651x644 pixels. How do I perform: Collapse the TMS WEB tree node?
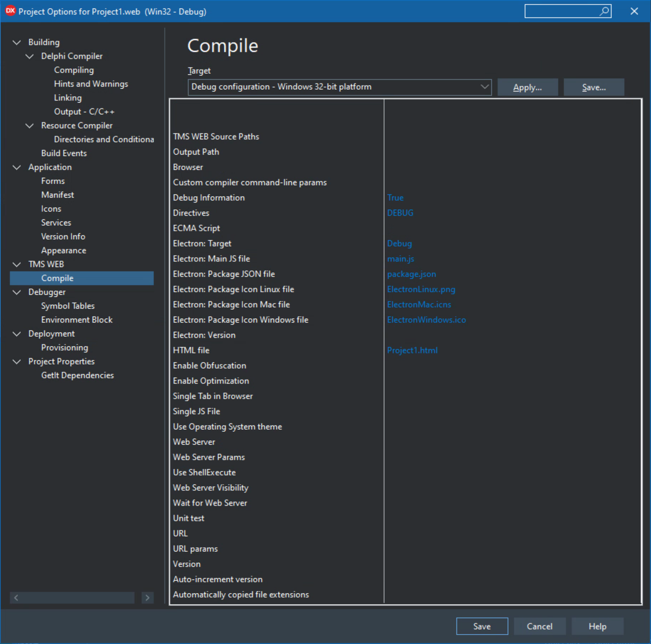pos(17,265)
